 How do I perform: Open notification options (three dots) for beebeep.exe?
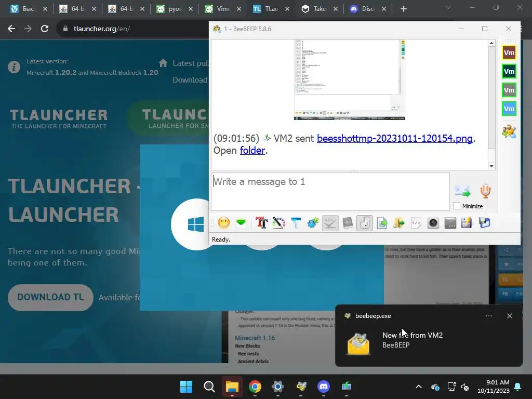pos(488,316)
